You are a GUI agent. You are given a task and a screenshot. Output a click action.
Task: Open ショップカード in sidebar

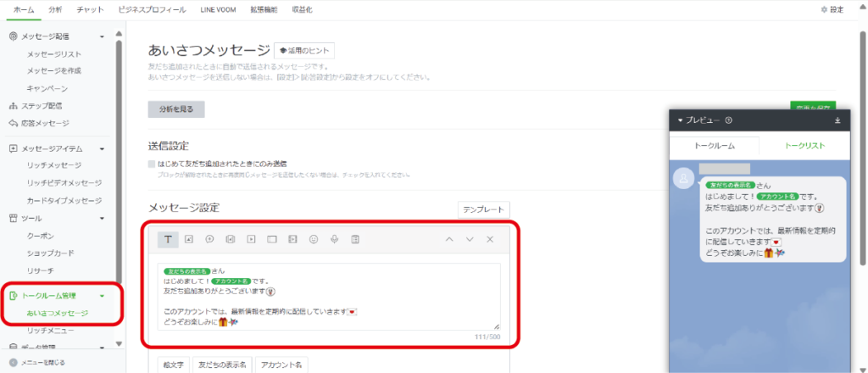tap(50, 253)
